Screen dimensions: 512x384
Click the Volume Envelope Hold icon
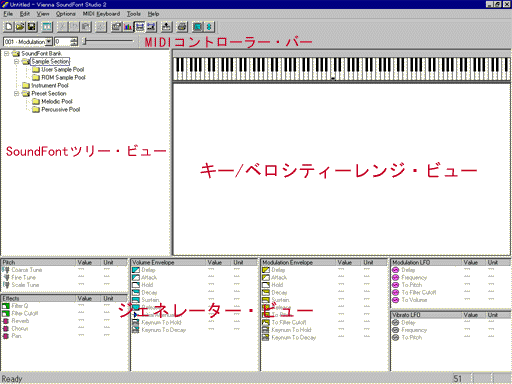pos(136,285)
